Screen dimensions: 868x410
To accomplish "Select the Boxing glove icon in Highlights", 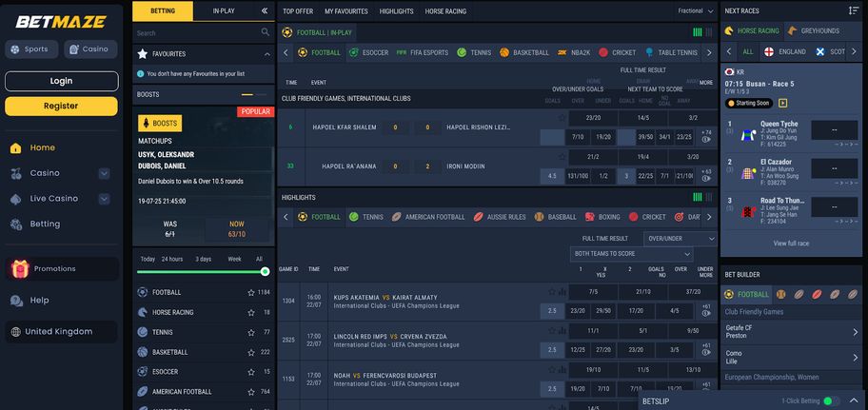I will [590, 217].
